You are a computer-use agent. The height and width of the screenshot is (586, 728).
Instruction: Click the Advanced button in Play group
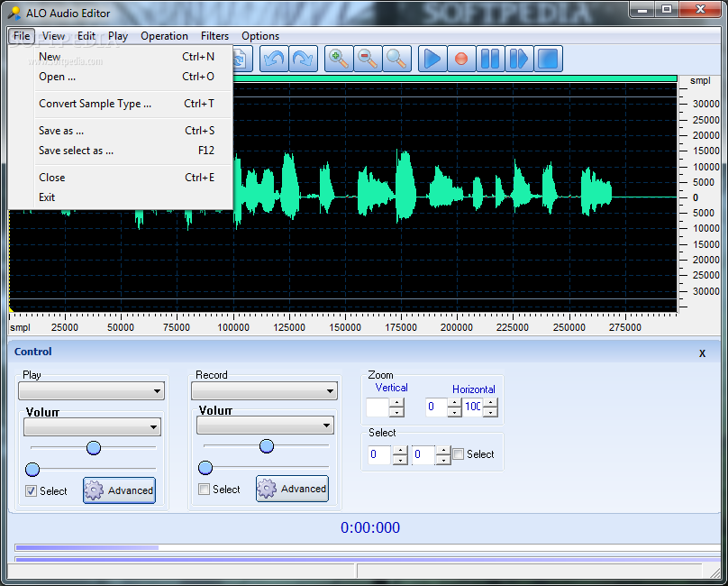120,490
